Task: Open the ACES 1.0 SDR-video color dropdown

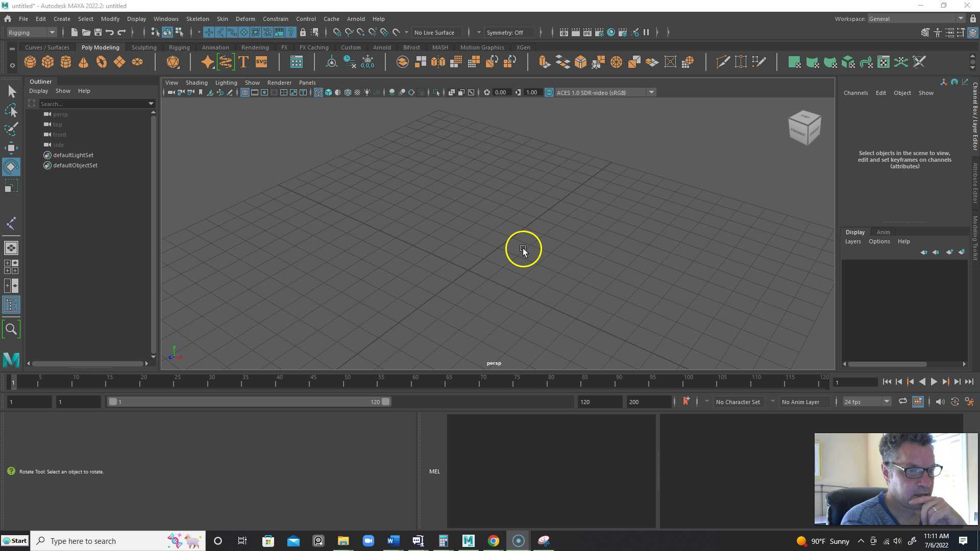Action: 651,92
